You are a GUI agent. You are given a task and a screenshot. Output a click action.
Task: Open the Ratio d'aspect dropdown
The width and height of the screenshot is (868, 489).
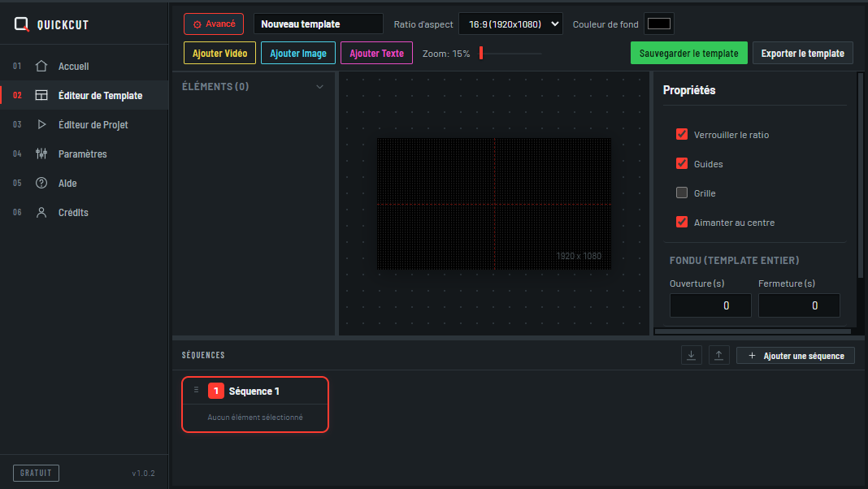point(510,24)
